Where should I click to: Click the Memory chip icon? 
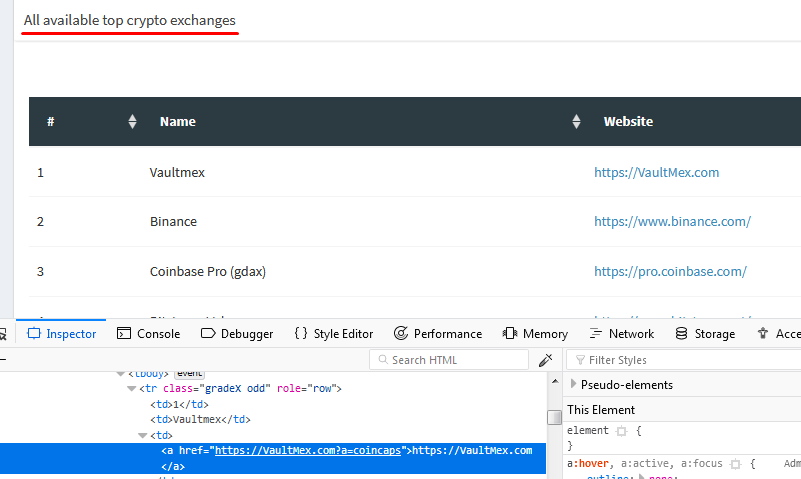[510, 333]
